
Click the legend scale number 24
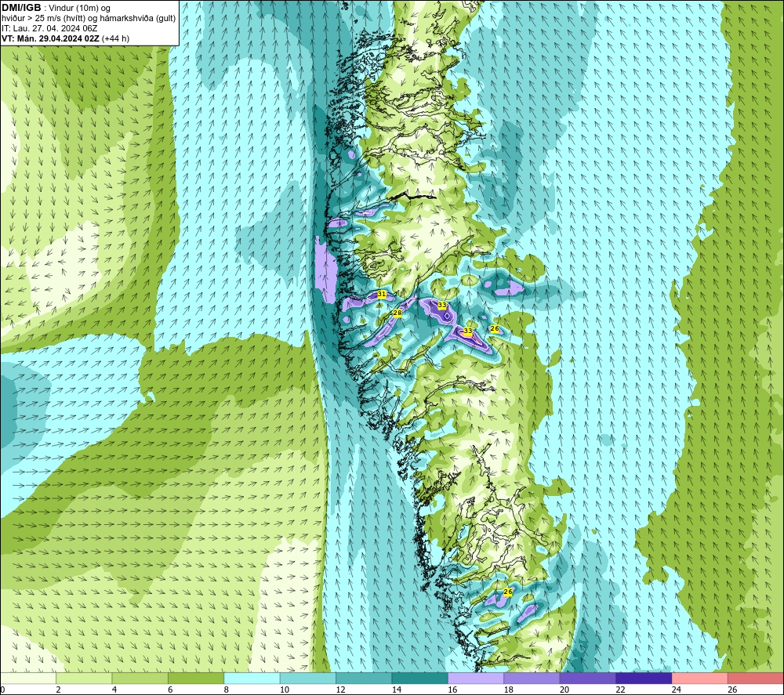click(677, 690)
